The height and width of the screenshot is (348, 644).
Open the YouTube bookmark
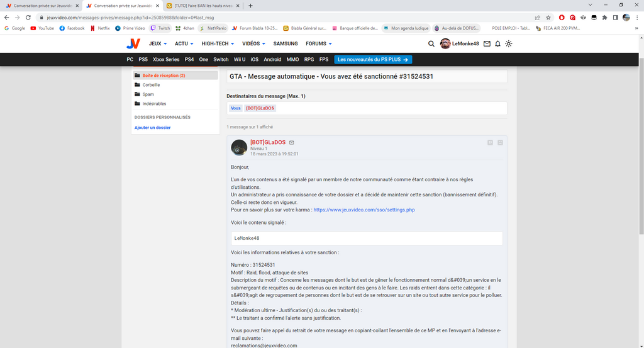click(x=42, y=28)
